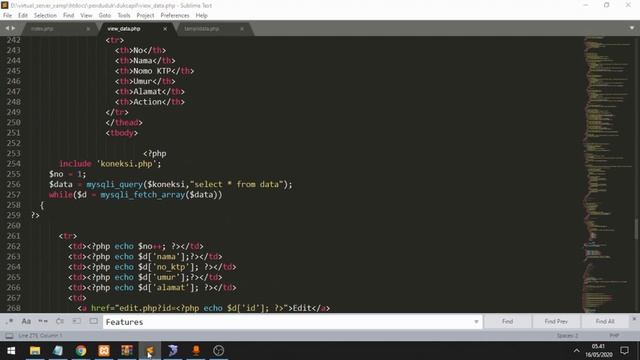Open the Preferences menu
The image size is (640, 360).
tap(175, 16)
